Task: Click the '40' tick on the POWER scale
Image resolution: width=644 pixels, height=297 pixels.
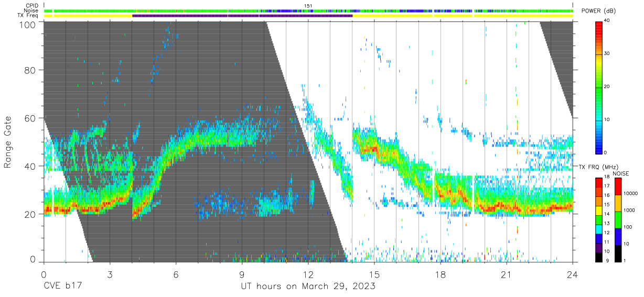Action: (608, 21)
